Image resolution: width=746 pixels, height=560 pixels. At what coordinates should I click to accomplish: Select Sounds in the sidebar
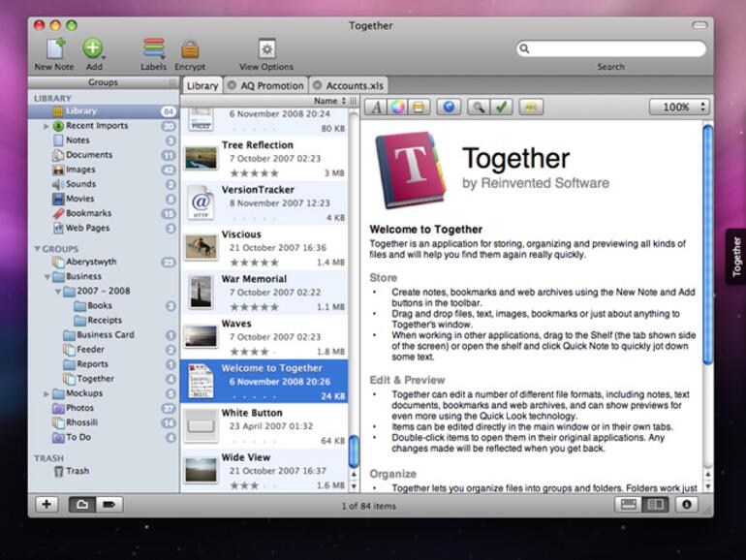pos(104,184)
